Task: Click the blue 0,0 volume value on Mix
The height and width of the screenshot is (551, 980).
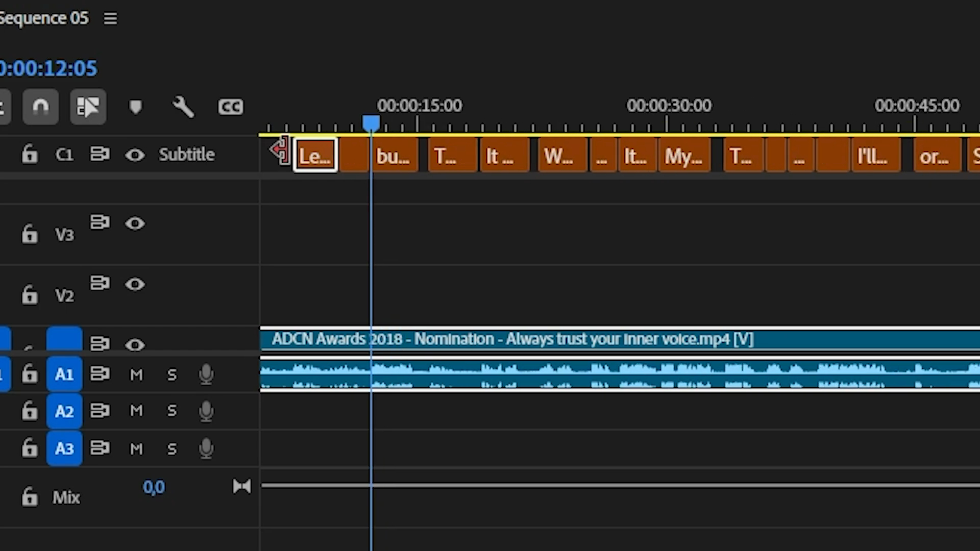Action: pos(154,487)
